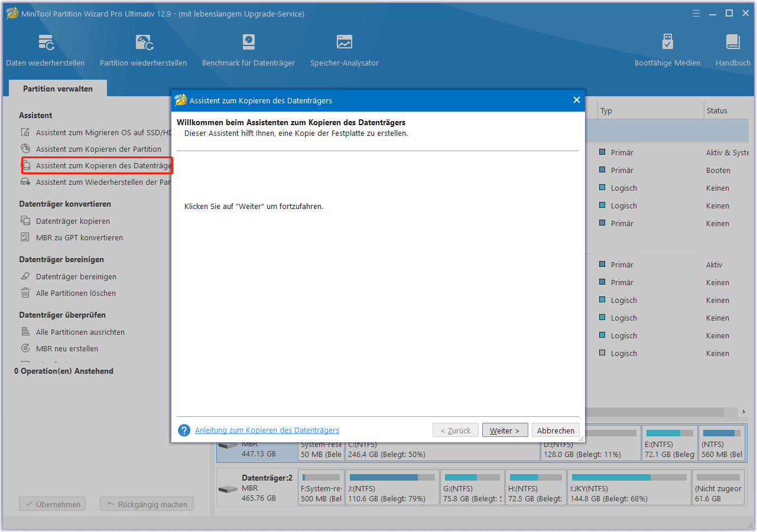Click Datenträger:2 disk drive icon
Image resolution: width=757 pixels, height=532 pixels.
click(228, 489)
